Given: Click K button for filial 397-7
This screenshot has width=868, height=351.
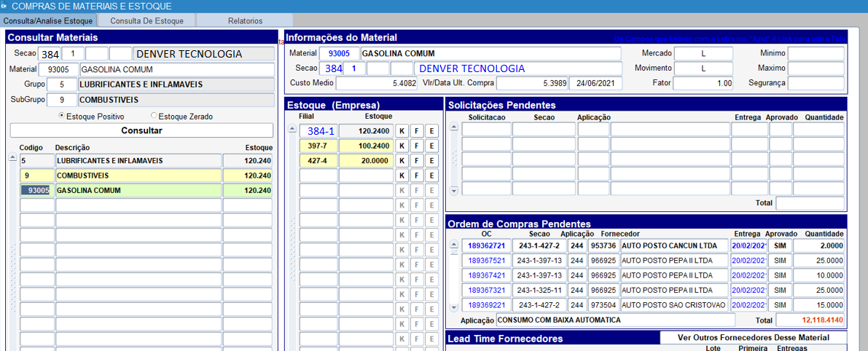Looking at the screenshot, I should 402,146.
